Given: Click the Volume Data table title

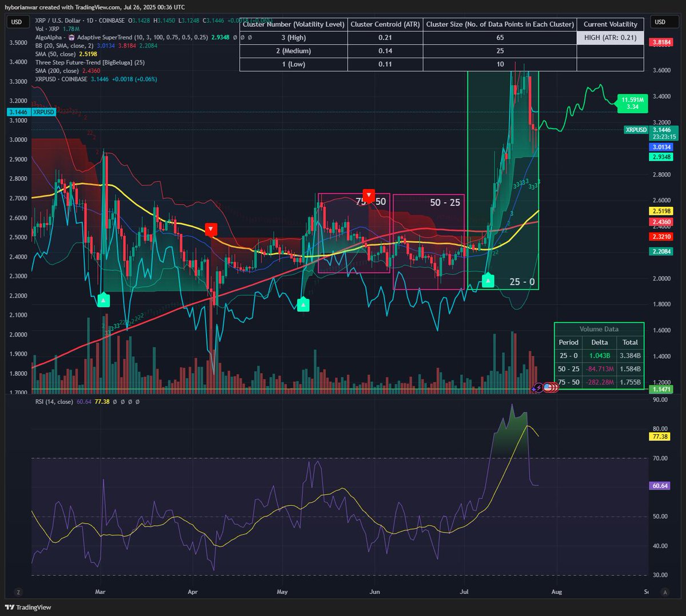Looking at the screenshot, I should [599, 329].
